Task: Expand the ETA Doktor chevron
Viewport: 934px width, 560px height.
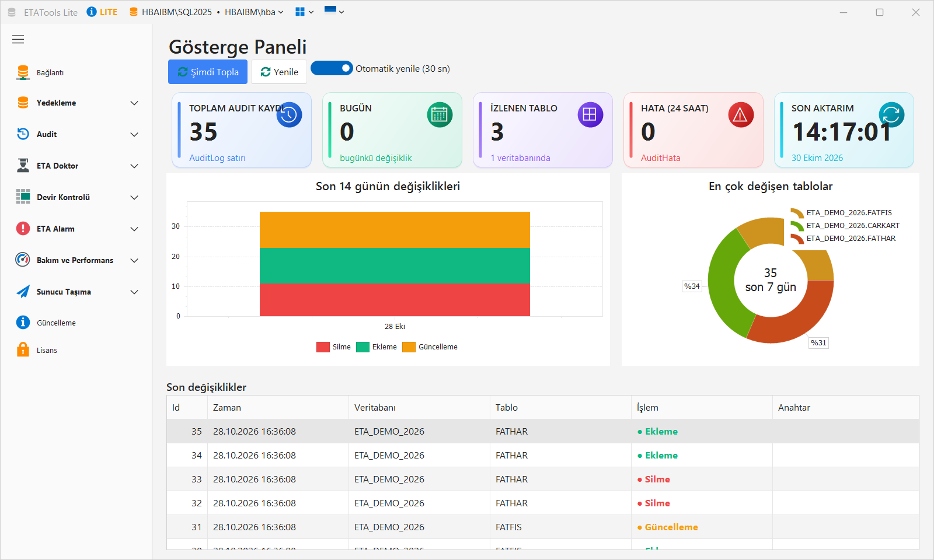Action: click(x=134, y=166)
